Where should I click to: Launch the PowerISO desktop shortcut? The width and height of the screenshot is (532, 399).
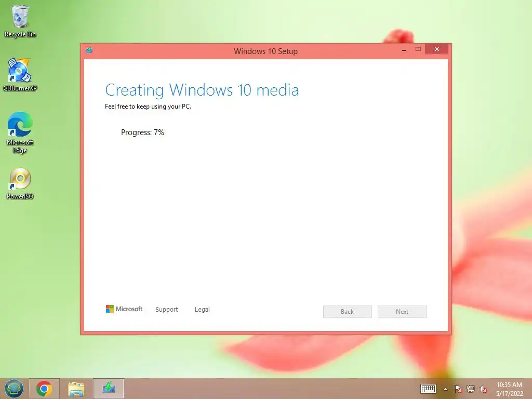click(x=20, y=183)
